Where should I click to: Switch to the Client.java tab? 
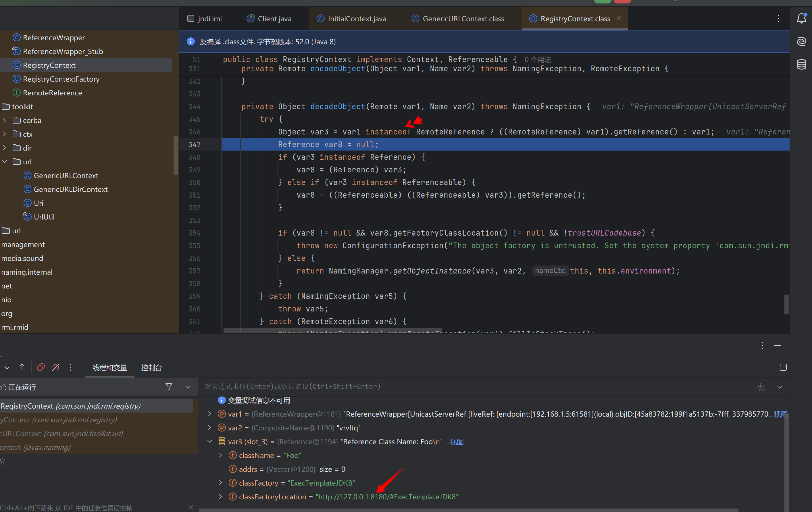click(x=274, y=19)
